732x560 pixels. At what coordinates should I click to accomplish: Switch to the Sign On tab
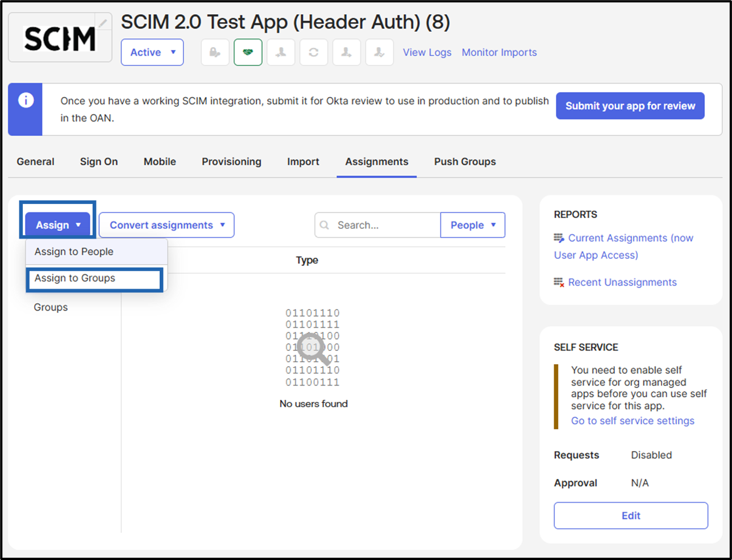pos(99,162)
